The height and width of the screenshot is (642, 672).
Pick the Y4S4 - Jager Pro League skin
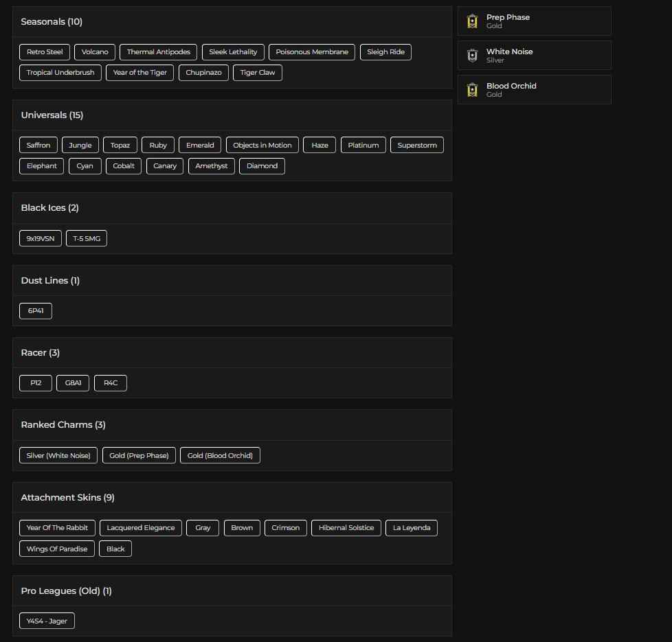click(46, 620)
